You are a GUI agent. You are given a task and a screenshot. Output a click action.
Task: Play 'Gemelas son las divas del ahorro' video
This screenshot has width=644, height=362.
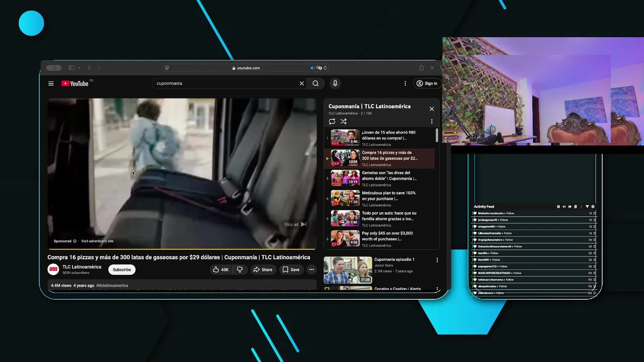point(380,178)
